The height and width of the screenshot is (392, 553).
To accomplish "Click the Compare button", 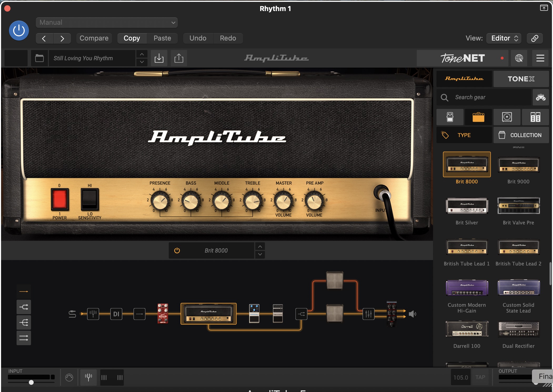I will pyautogui.click(x=94, y=38).
